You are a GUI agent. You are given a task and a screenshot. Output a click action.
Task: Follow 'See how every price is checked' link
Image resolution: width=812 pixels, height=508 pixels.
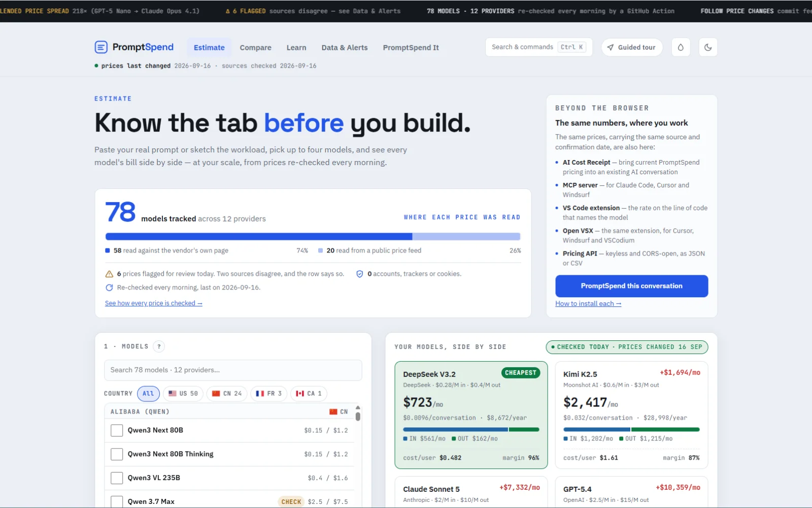coord(154,303)
